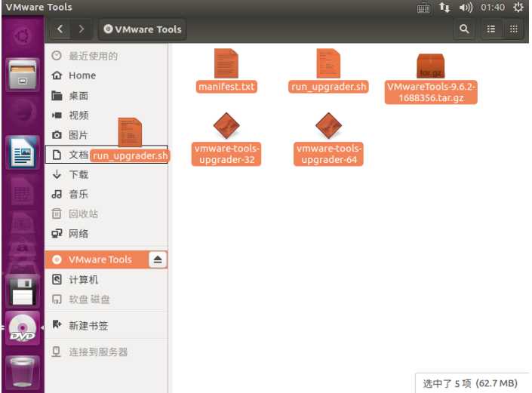Click Connect to Server (连接到服务器)
The image size is (532, 393).
click(x=106, y=352)
